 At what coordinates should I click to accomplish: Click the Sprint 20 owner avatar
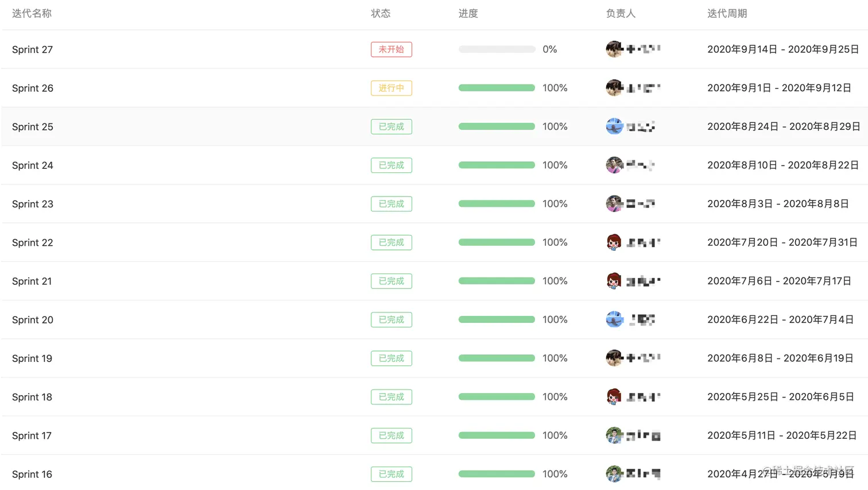click(614, 319)
